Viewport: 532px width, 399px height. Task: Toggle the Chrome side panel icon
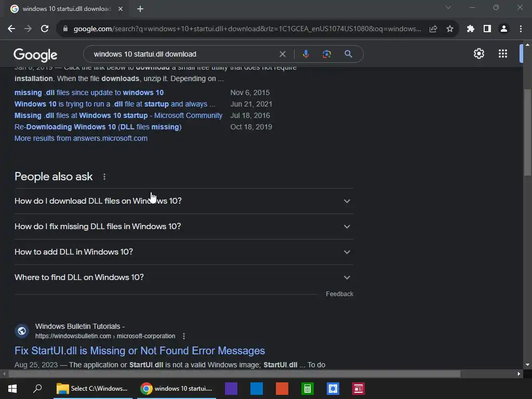[487, 29]
